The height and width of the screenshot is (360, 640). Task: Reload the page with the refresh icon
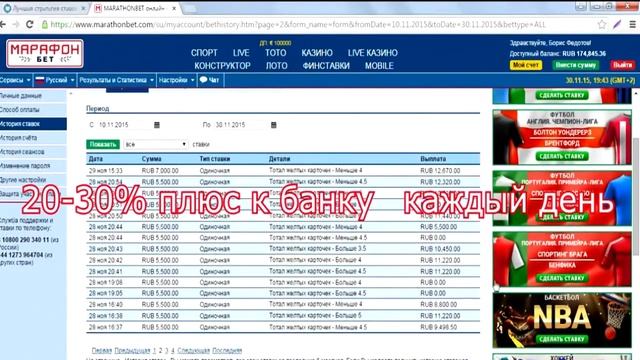pos(29,24)
